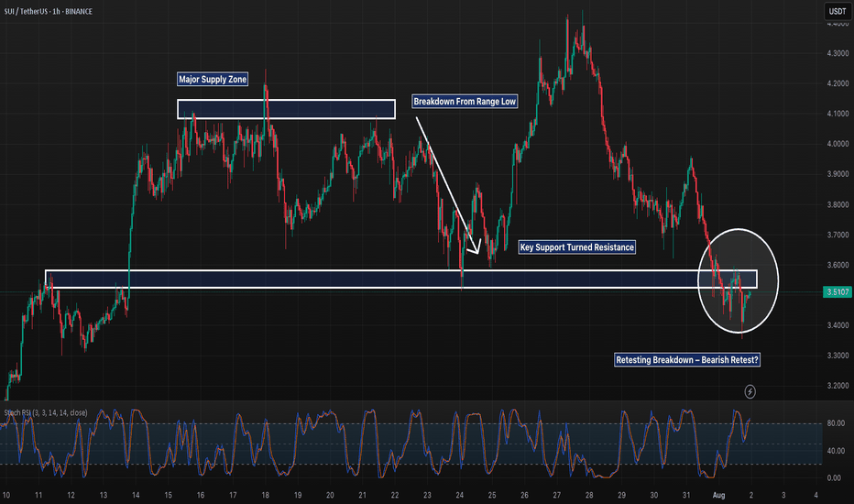Click the 80.00 Stoch RSI scale value
The width and height of the screenshot is (854, 504).
click(836, 423)
